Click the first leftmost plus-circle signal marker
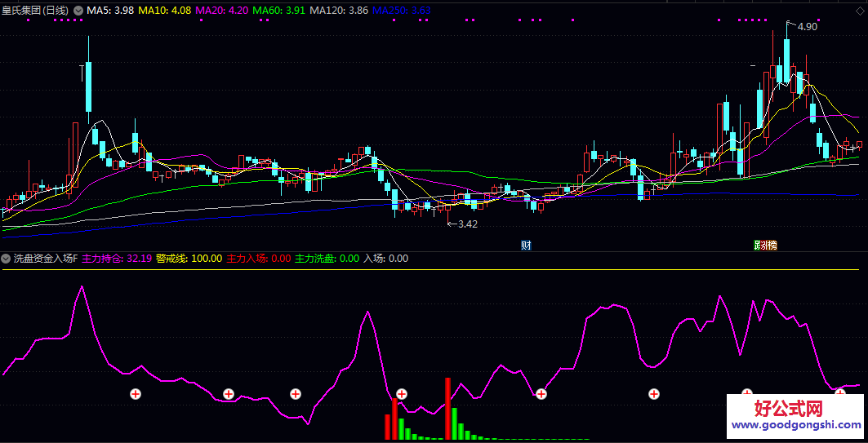 [x=136, y=394]
